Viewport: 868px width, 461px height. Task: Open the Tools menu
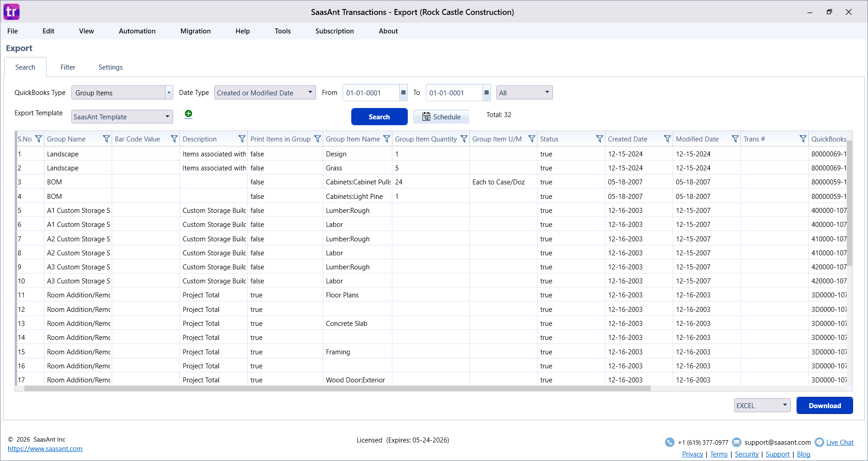click(x=283, y=31)
